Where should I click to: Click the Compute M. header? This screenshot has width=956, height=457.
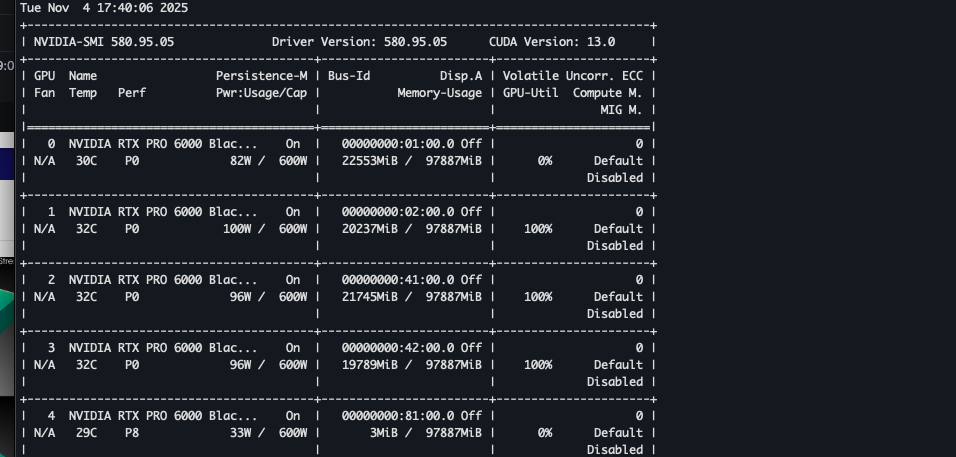607,93
